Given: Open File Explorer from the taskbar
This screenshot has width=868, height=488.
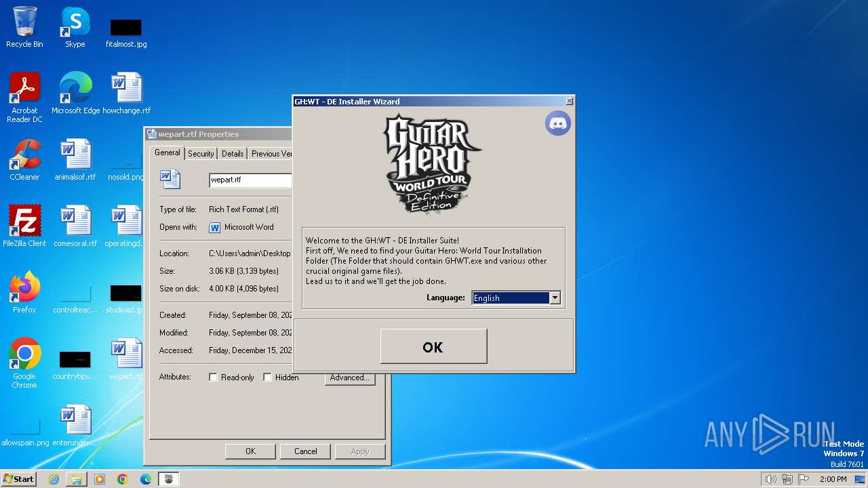Looking at the screenshot, I should pos(77,479).
